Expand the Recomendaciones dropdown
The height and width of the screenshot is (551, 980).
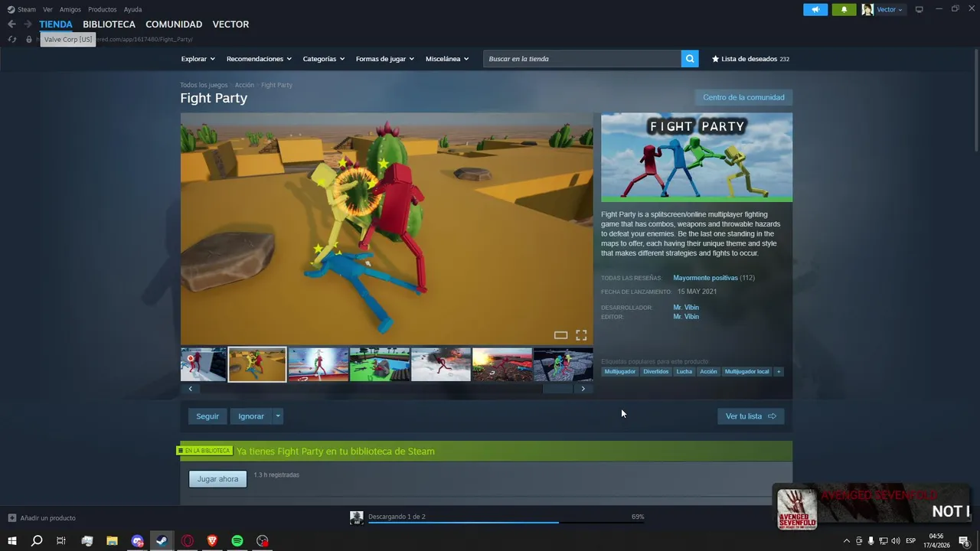pos(259,59)
